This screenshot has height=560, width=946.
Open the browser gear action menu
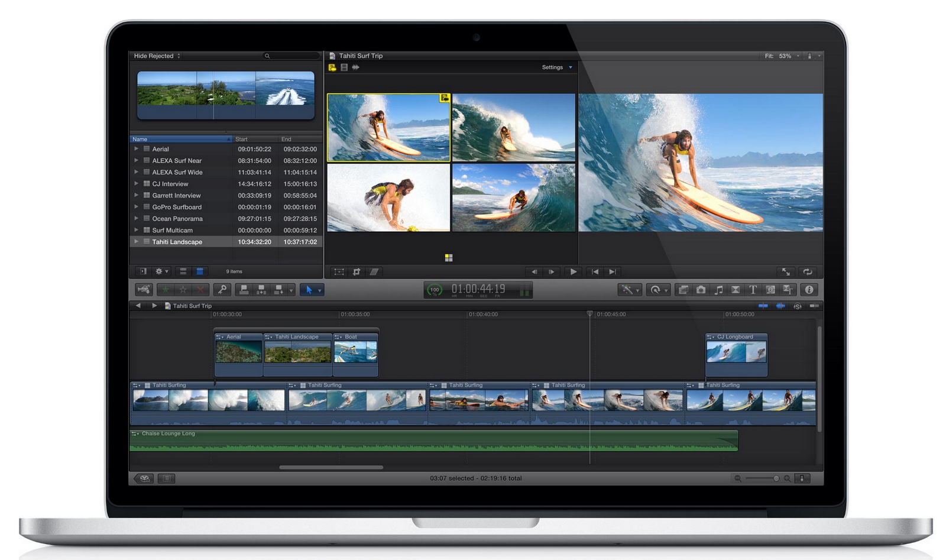click(x=161, y=271)
